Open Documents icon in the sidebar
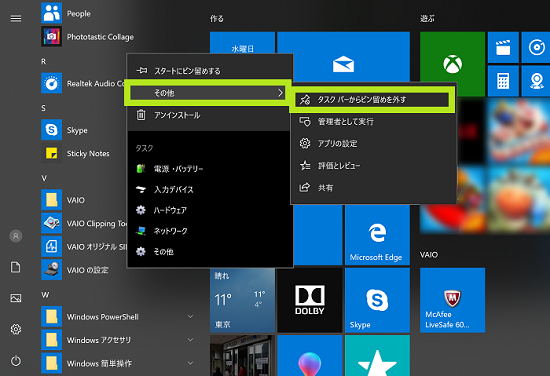 pyautogui.click(x=16, y=267)
